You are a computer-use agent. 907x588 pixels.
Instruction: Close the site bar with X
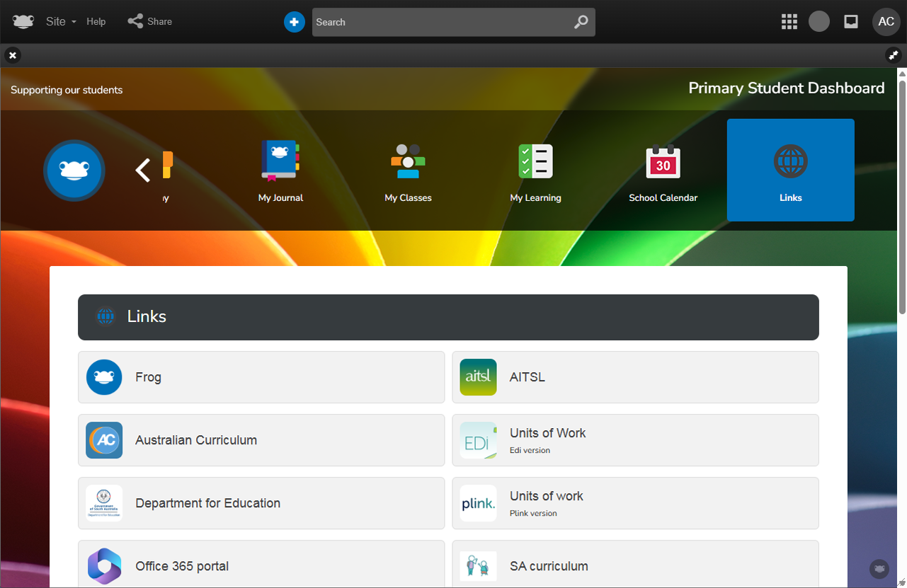[13, 54]
